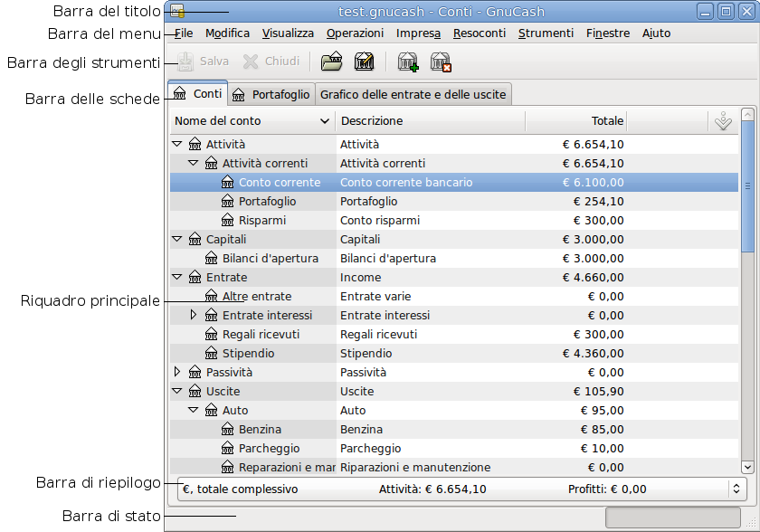Click the bank icon beside Conto corrente
The image size is (760, 532).
[227, 182]
